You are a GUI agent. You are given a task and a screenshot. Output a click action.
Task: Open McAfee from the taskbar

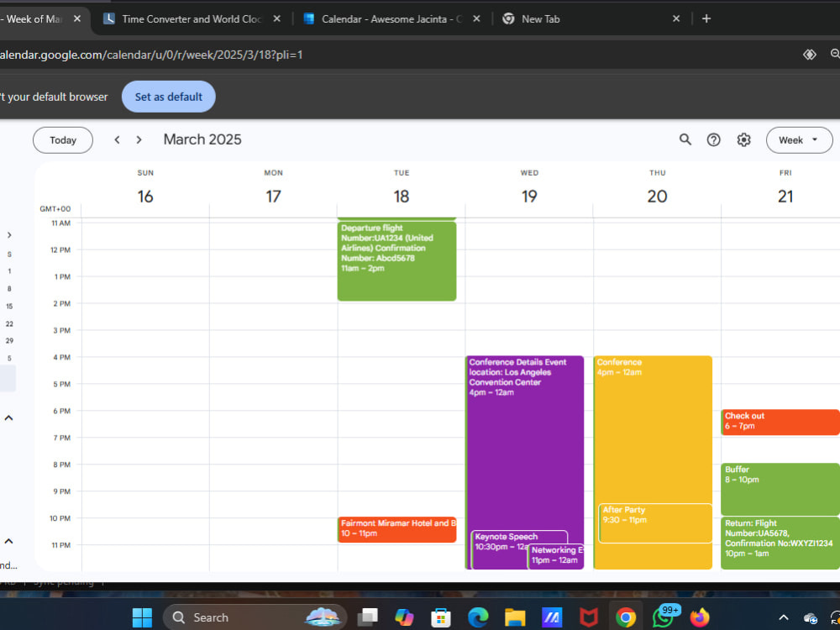[589, 617]
